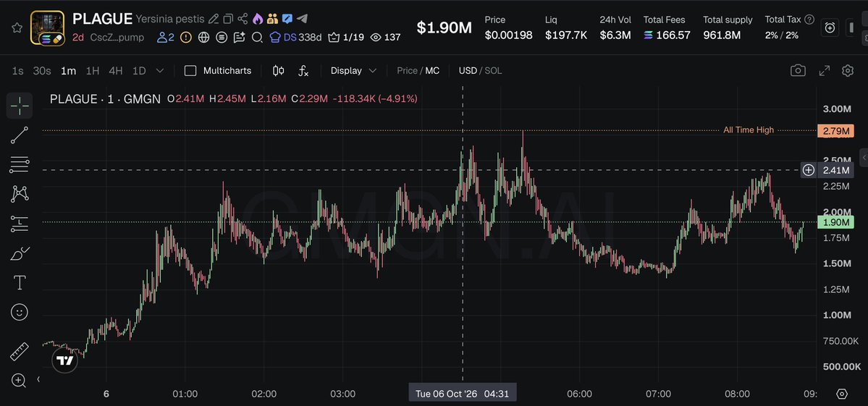The width and height of the screenshot is (868, 406).
Task: Click the plus button at 2.41M
Action: [808, 170]
